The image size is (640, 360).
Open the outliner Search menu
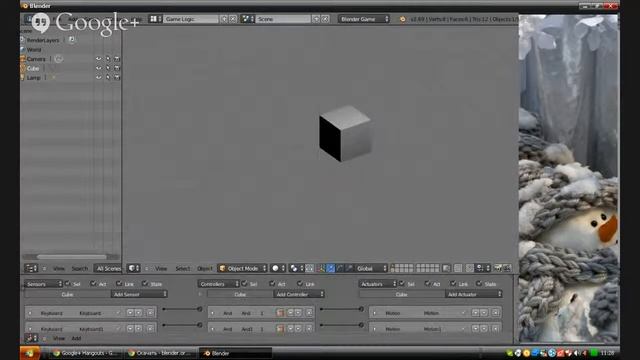80,268
